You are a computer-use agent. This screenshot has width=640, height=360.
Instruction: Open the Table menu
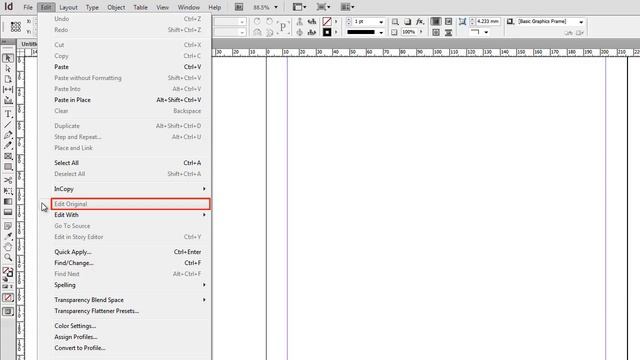(x=140, y=7)
